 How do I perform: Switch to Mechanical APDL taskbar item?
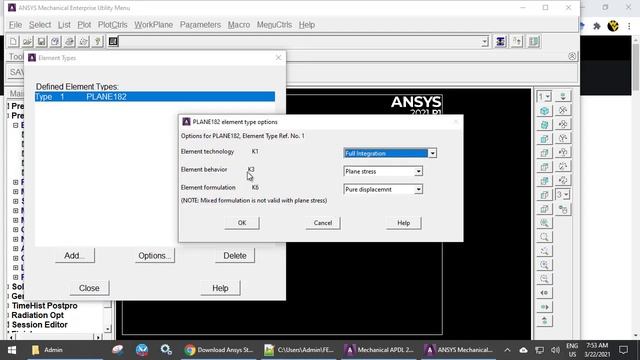[x=379, y=350]
